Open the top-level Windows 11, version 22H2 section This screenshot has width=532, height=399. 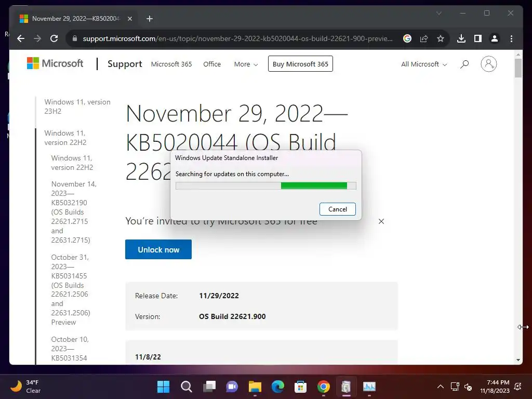coord(65,138)
